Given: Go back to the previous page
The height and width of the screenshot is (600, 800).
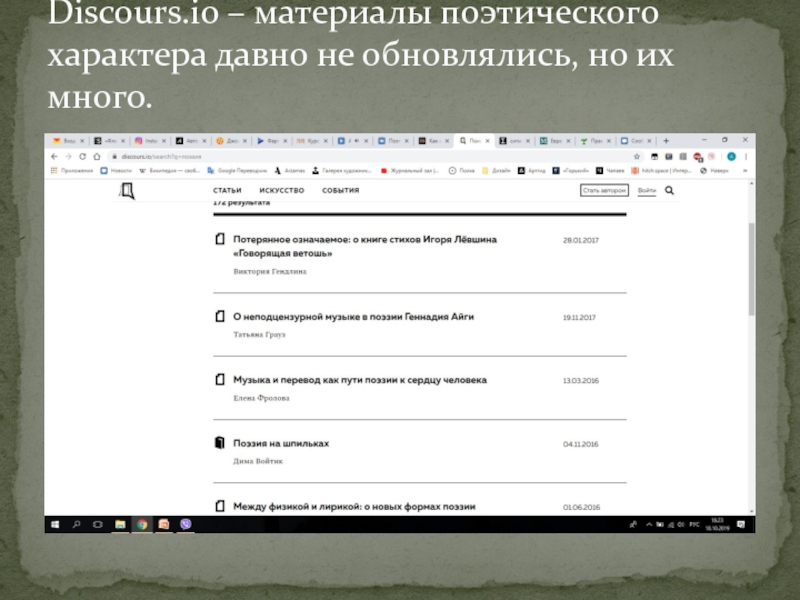Looking at the screenshot, I should pyautogui.click(x=55, y=157).
